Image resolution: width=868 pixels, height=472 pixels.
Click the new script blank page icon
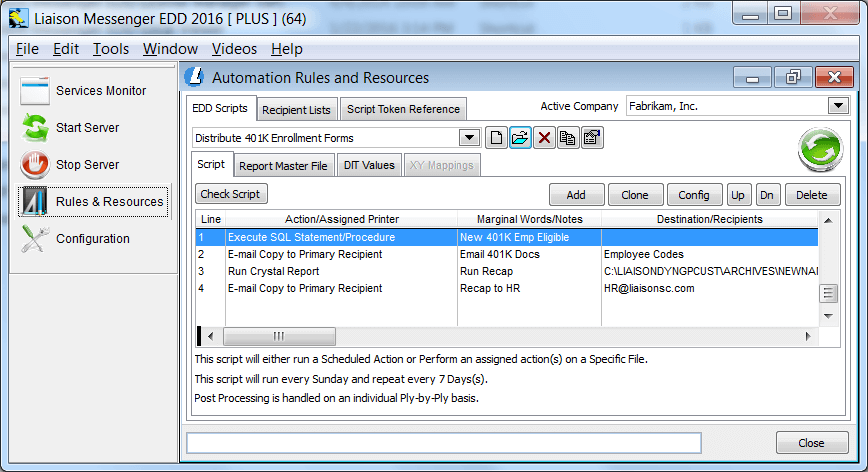point(497,138)
